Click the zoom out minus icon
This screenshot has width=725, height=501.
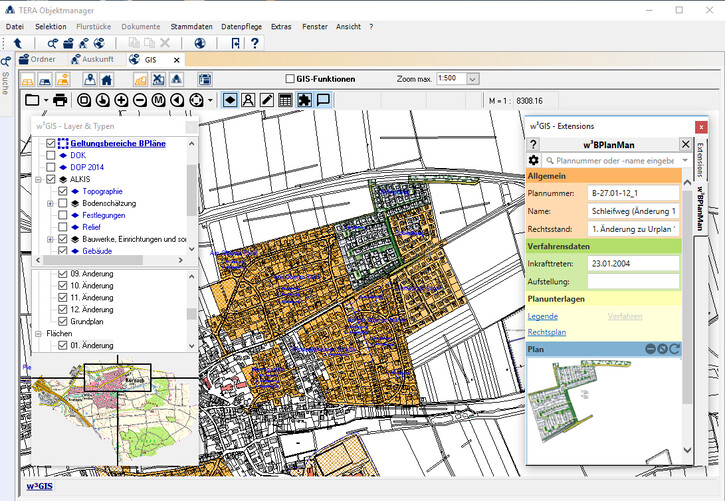tap(140, 100)
